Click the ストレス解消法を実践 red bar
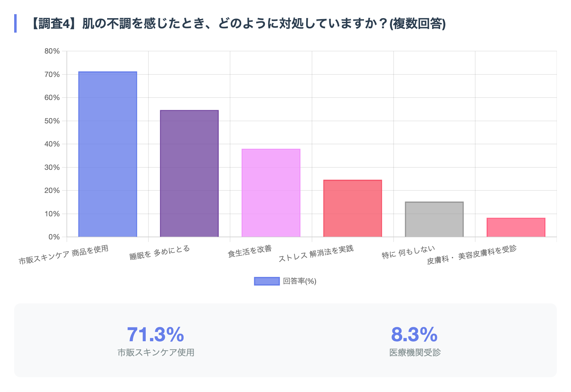 [352, 208]
